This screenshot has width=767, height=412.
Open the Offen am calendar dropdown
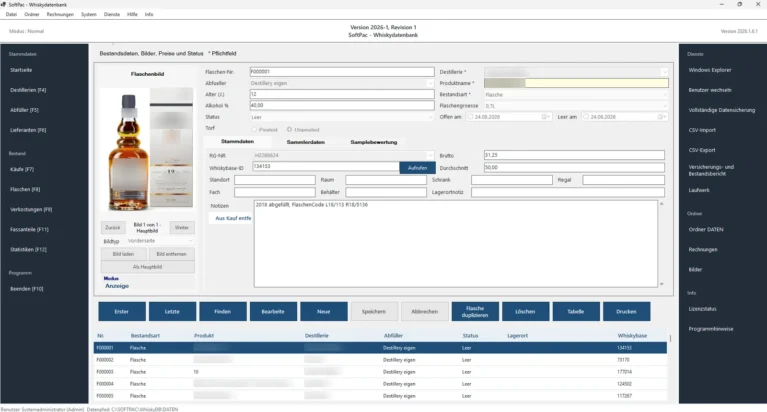[546, 117]
